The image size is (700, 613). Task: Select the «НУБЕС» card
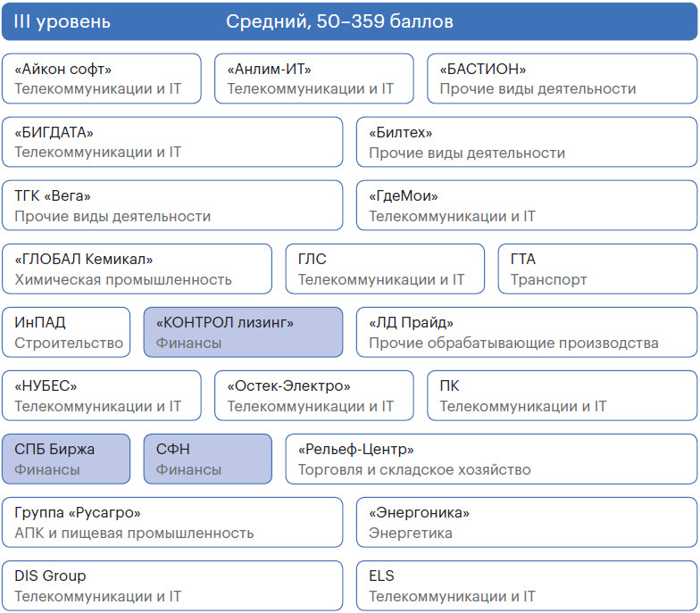click(x=101, y=395)
